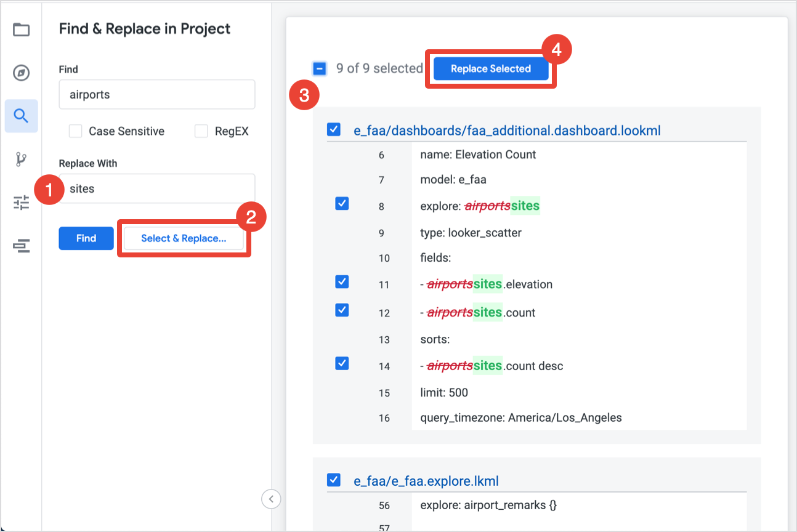Uncheck the line 8 explore replacement
Screen dimensions: 797x532
(x=342, y=203)
